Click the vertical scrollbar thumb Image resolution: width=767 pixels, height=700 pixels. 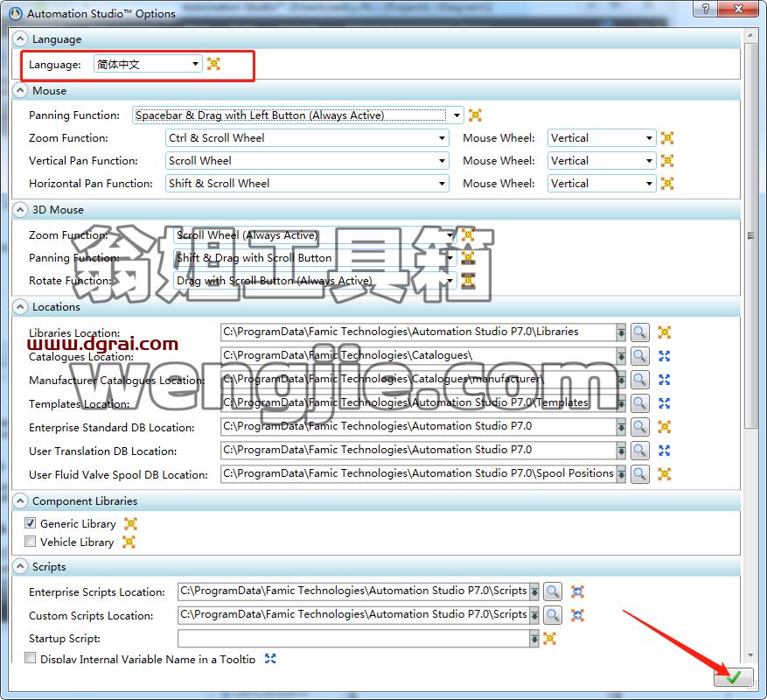(750, 235)
